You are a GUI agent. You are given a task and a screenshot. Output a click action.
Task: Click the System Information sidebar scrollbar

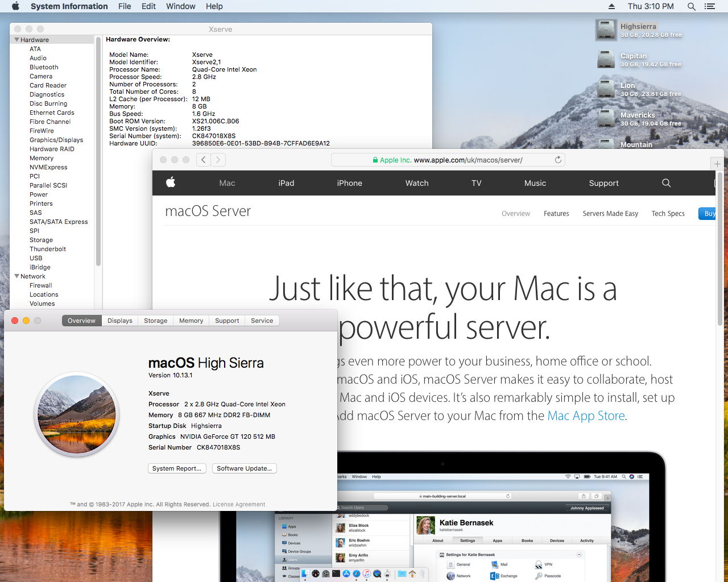pyautogui.click(x=98, y=151)
